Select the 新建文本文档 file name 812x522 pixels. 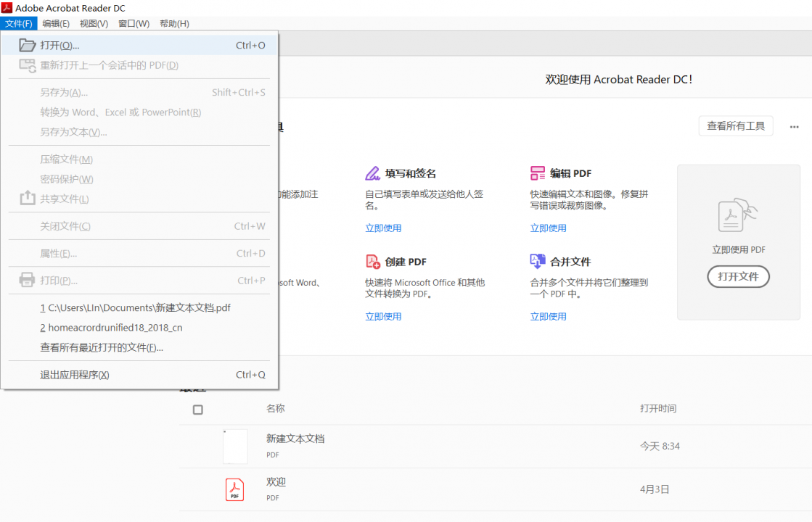click(x=295, y=439)
